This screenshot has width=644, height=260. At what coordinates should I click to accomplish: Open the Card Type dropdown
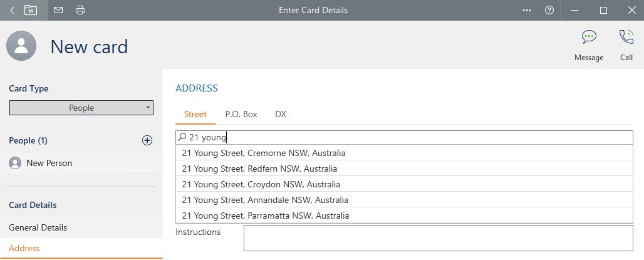(x=81, y=108)
